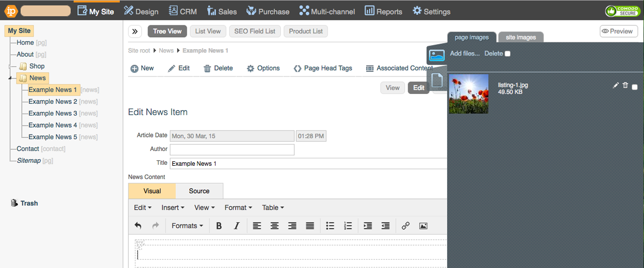Click the Author input field
The image size is (644, 268).
[x=232, y=149]
